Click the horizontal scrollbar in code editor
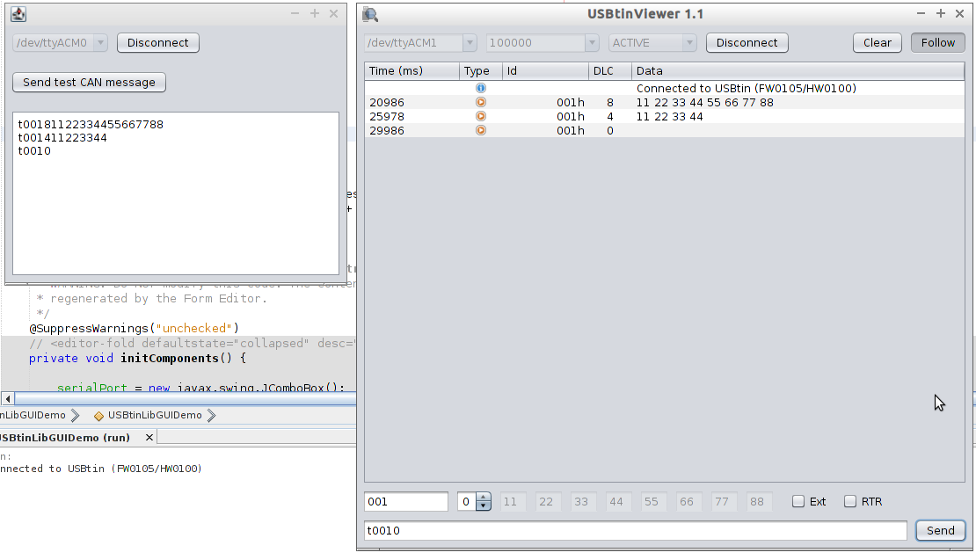Screen dimensions: 976x560 (x=186, y=398)
